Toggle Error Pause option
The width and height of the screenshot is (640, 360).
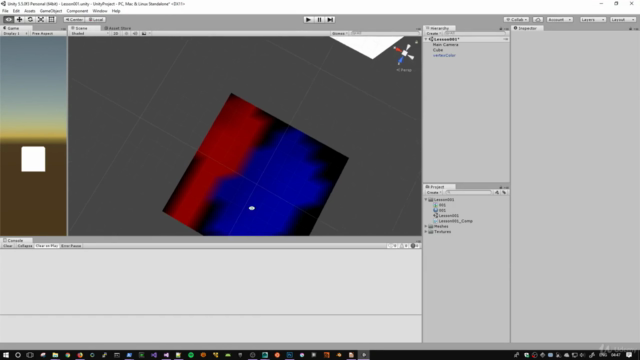point(71,246)
